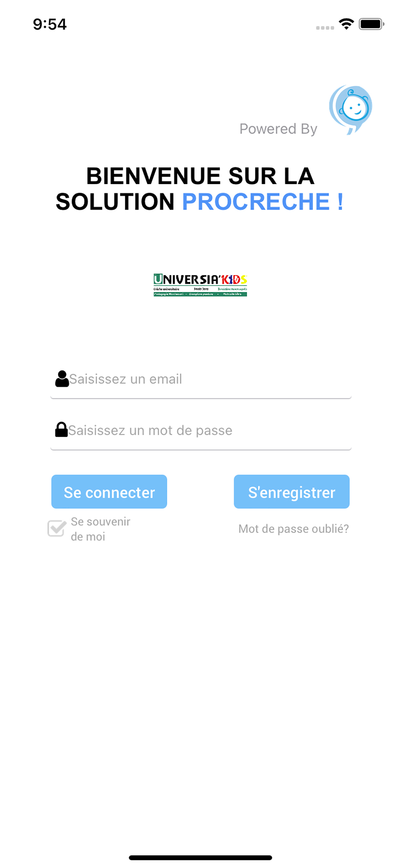Viewport: 401px width, 868px height.
Task: Focus the Saisissez un email field
Action: [201, 379]
